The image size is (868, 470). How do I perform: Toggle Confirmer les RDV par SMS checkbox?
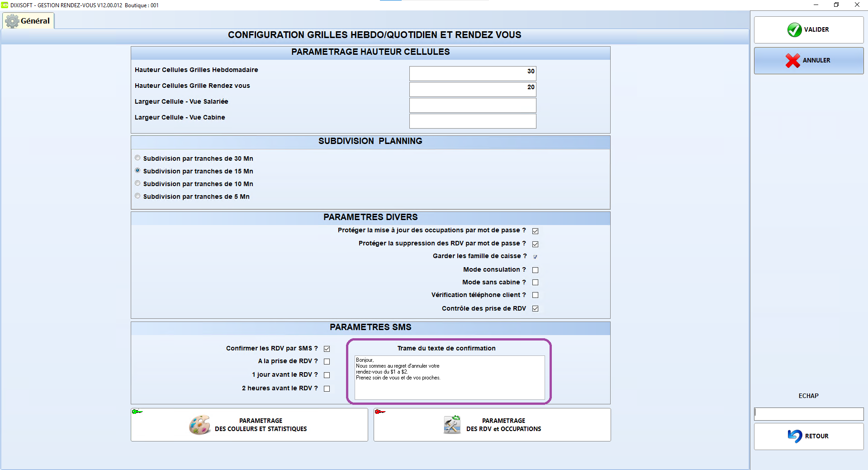tap(327, 349)
